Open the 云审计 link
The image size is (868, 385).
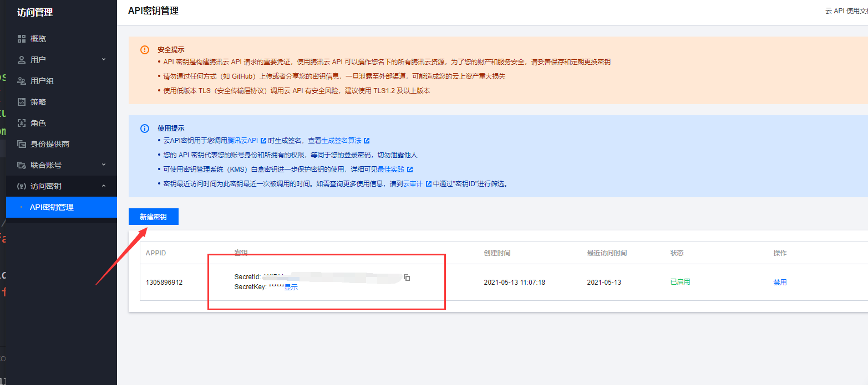pos(413,184)
